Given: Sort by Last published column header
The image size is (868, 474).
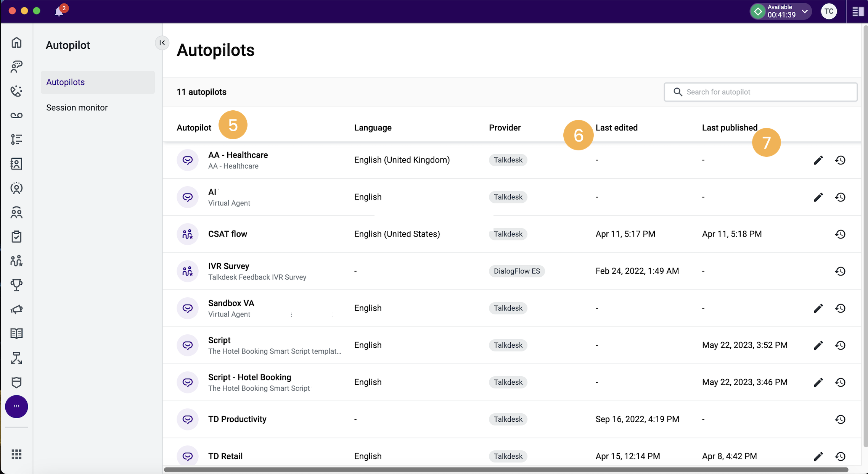Looking at the screenshot, I should coord(730,128).
